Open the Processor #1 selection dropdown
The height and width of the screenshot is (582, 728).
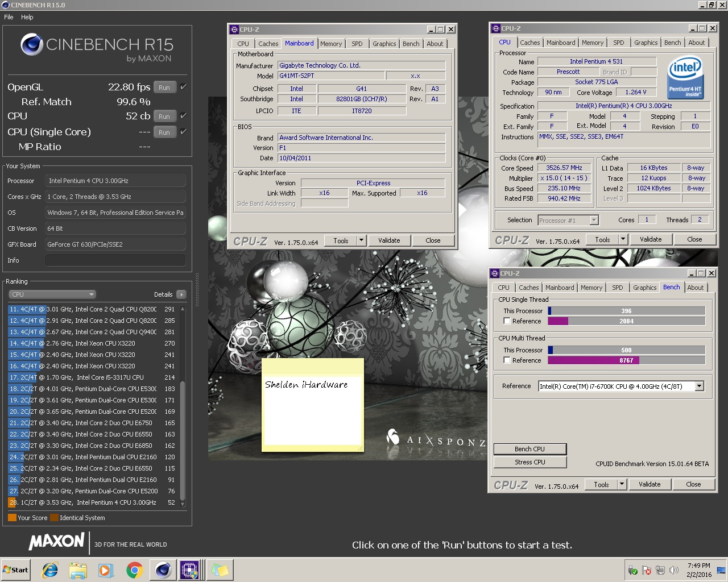[x=594, y=221]
